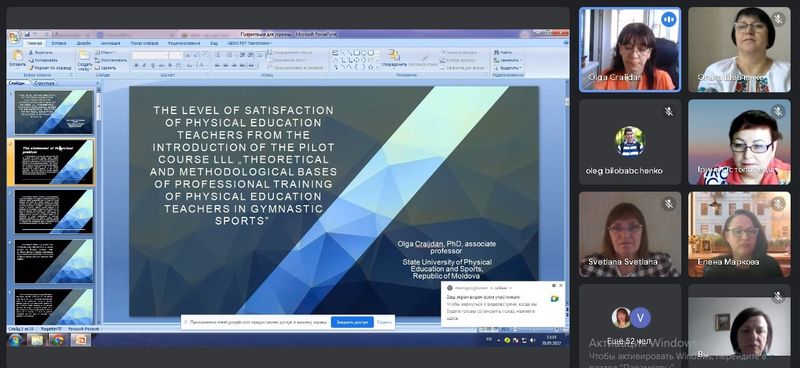Screen dimensions: 800x368
Task: Switch to the Insert (Вставка) ribbon tab
Action: [x=59, y=43]
